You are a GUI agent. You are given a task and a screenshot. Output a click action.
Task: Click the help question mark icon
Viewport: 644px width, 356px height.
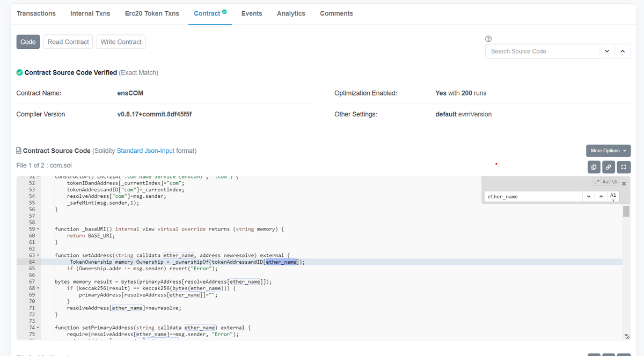pos(488,39)
